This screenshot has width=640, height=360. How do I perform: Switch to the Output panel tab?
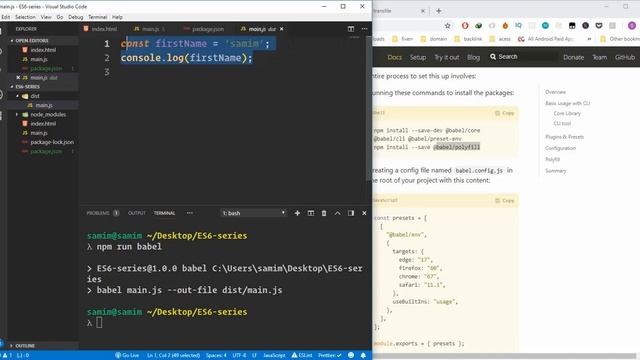[137, 213]
